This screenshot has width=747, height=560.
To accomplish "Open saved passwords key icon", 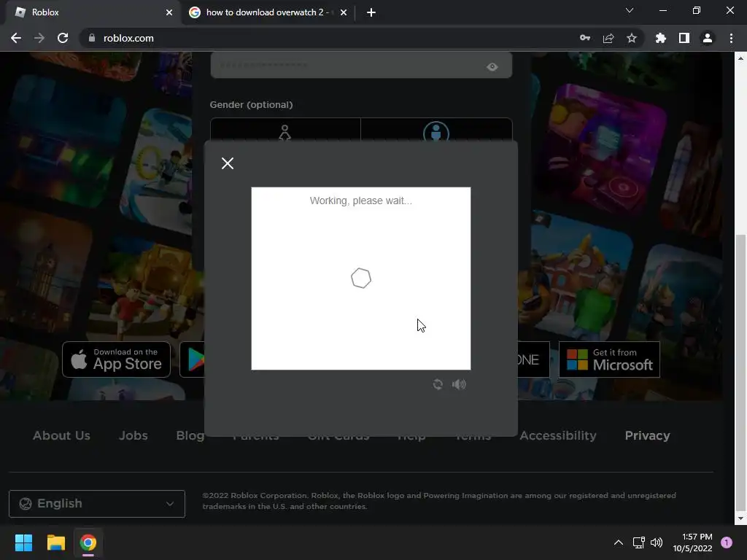I will (585, 38).
